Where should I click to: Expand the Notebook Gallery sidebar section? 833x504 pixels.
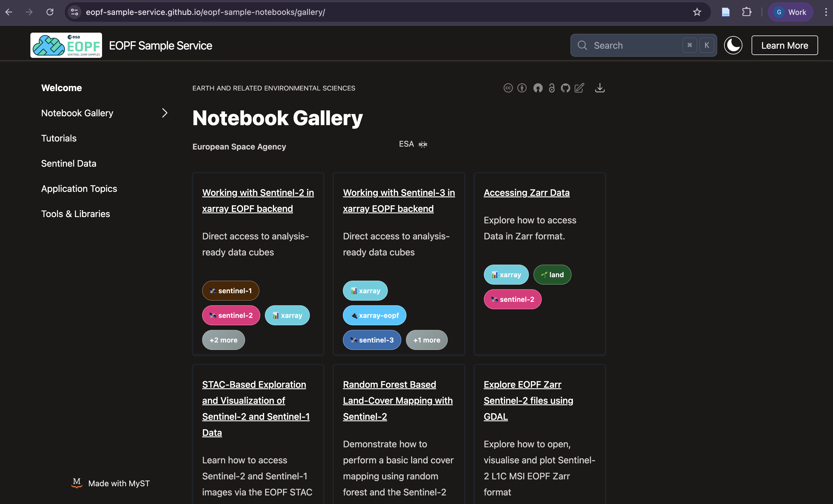click(165, 113)
